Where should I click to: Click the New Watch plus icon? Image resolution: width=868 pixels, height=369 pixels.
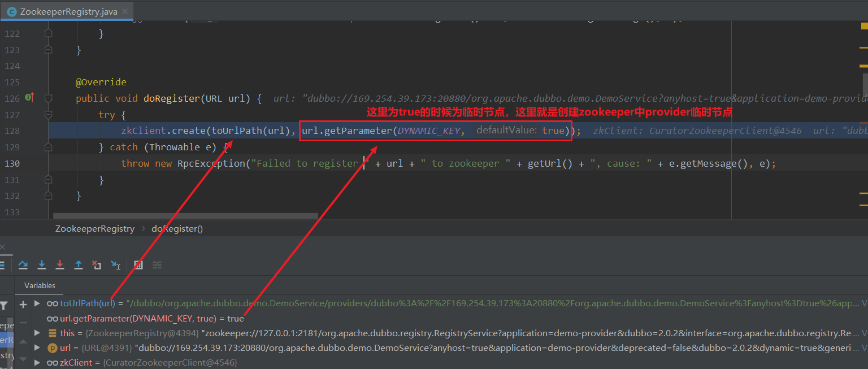[x=23, y=305]
